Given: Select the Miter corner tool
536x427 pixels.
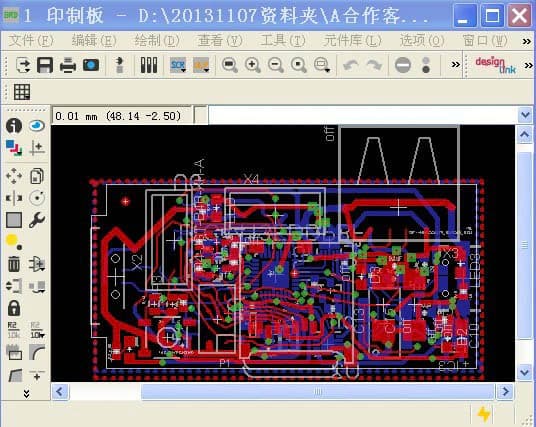Looking at the screenshot, I should click(37, 352).
